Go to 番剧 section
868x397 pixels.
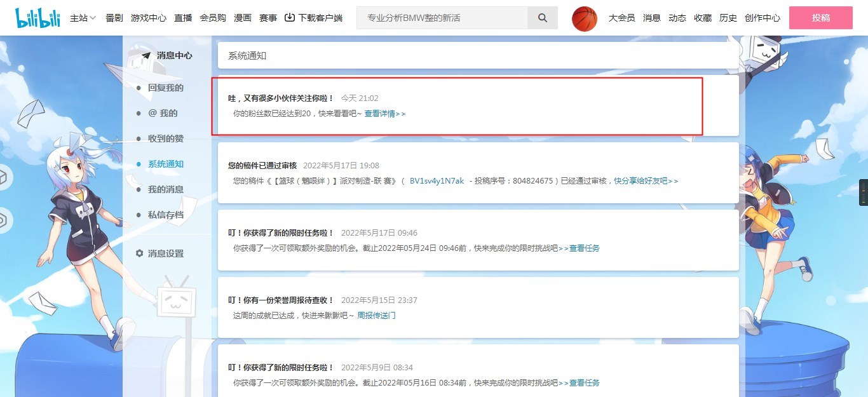click(x=114, y=18)
